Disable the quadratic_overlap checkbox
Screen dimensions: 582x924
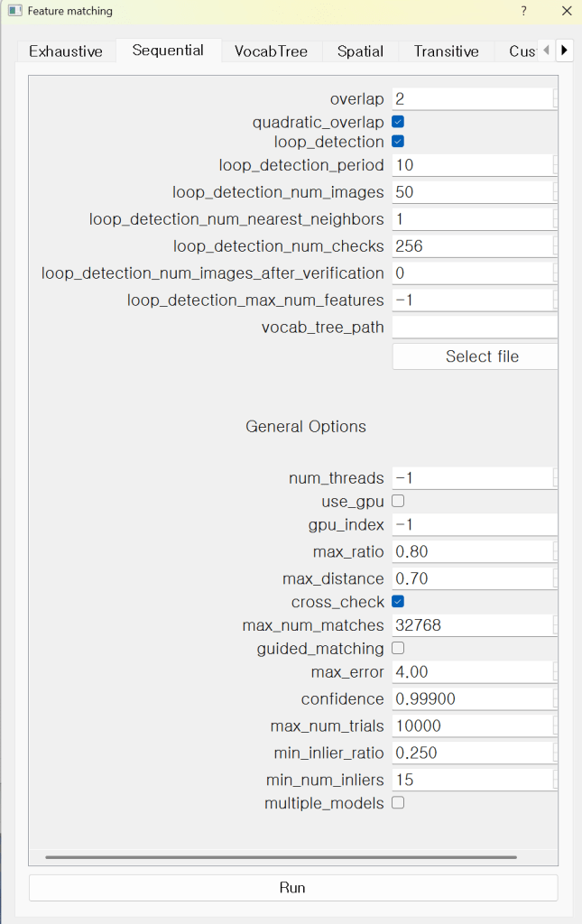click(398, 122)
